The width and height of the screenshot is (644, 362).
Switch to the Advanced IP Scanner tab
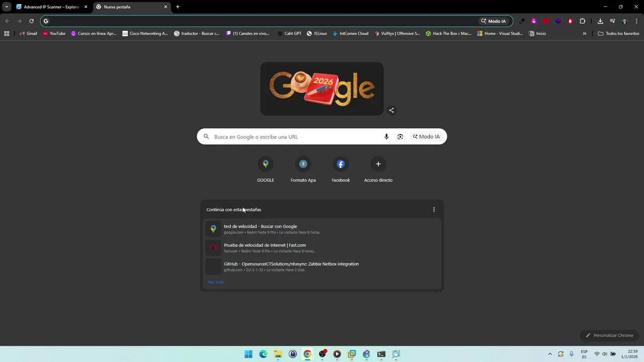pos(52,7)
